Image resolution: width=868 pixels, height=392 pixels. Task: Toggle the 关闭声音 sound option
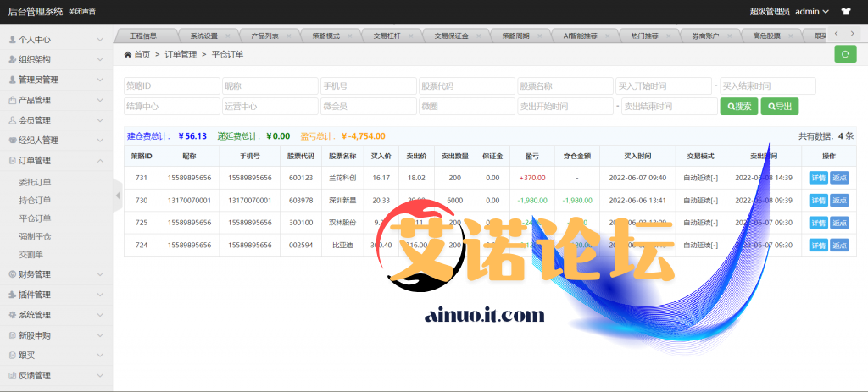tap(82, 12)
